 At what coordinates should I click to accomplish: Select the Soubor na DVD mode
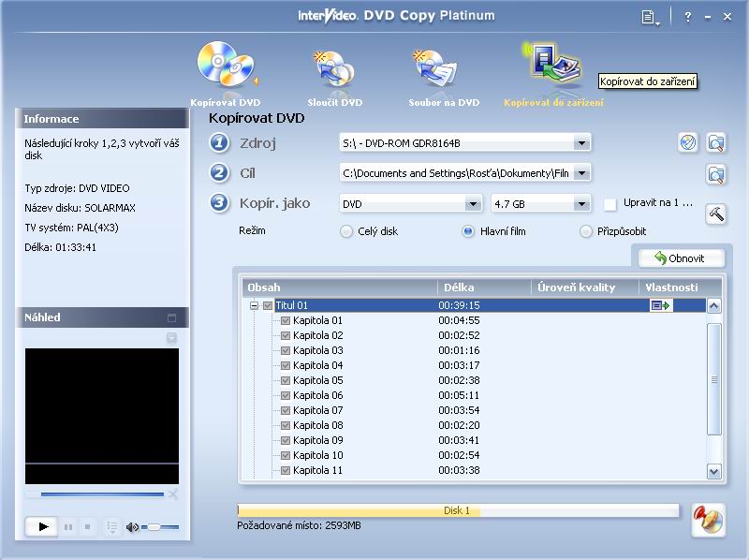click(x=444, y=77)
